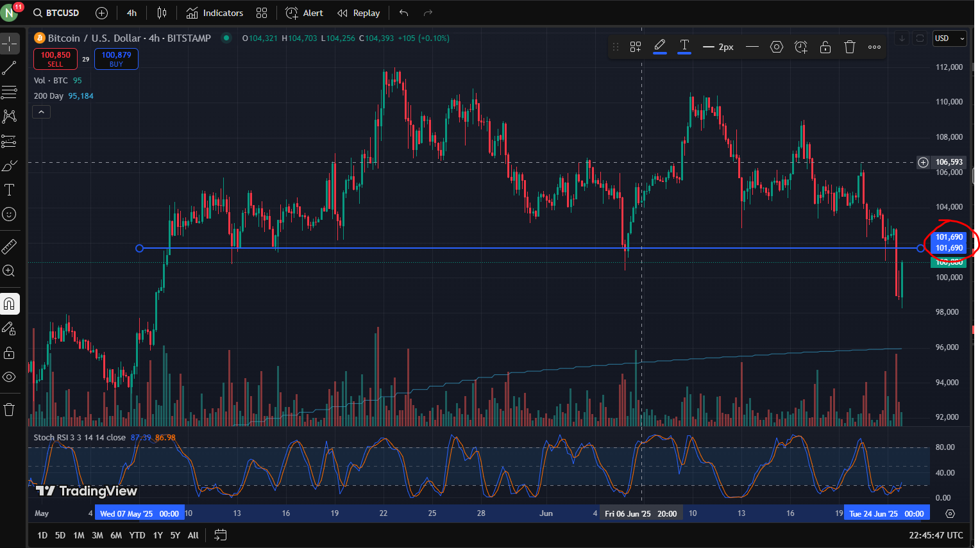The height and width of the screenshot is (548, 980).
Task: Add order at the 106,593 price plus icon
Action: [x=923, y=162]
